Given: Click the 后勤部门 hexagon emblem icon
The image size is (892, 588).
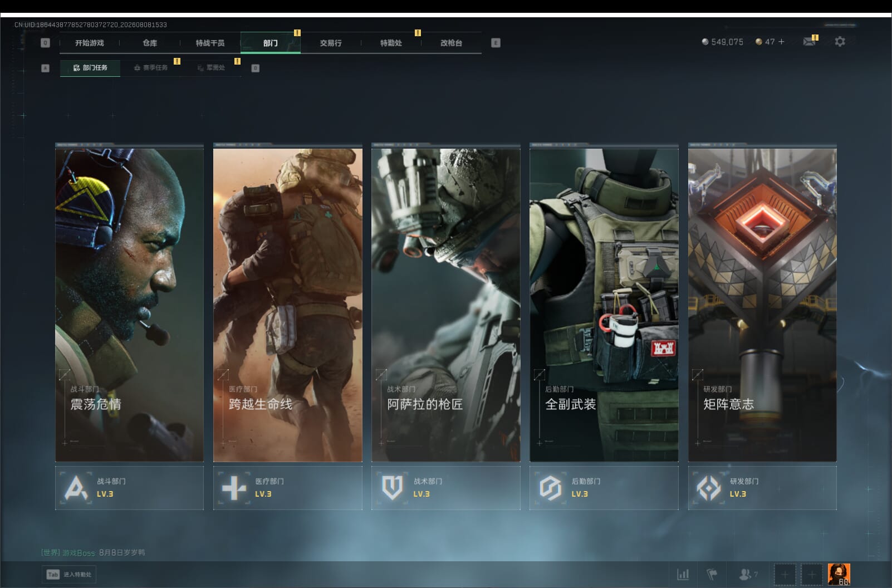Looking at the screenshot, I should pos(550,488).
